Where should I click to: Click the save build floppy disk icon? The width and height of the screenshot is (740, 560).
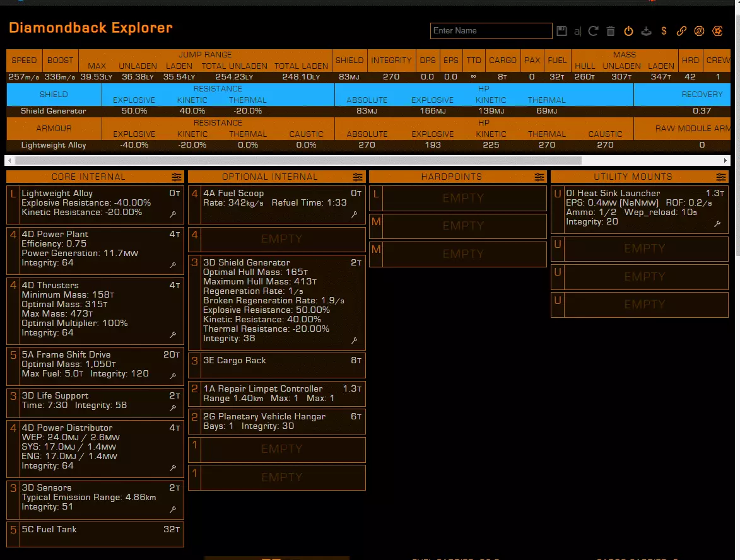562,31
